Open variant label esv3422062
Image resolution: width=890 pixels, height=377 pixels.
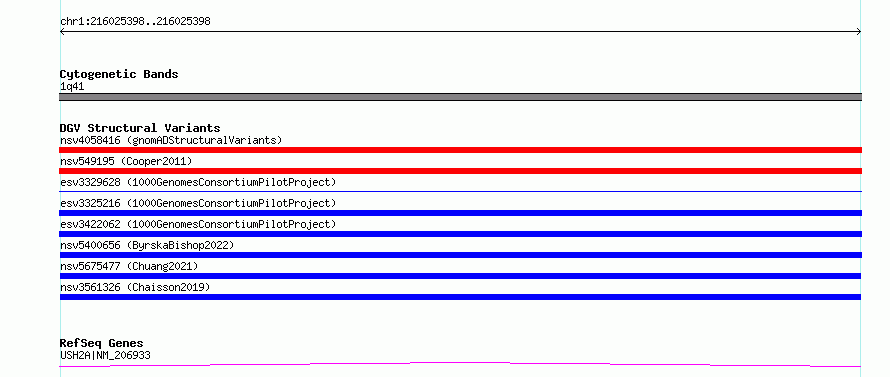coord(198,224)
